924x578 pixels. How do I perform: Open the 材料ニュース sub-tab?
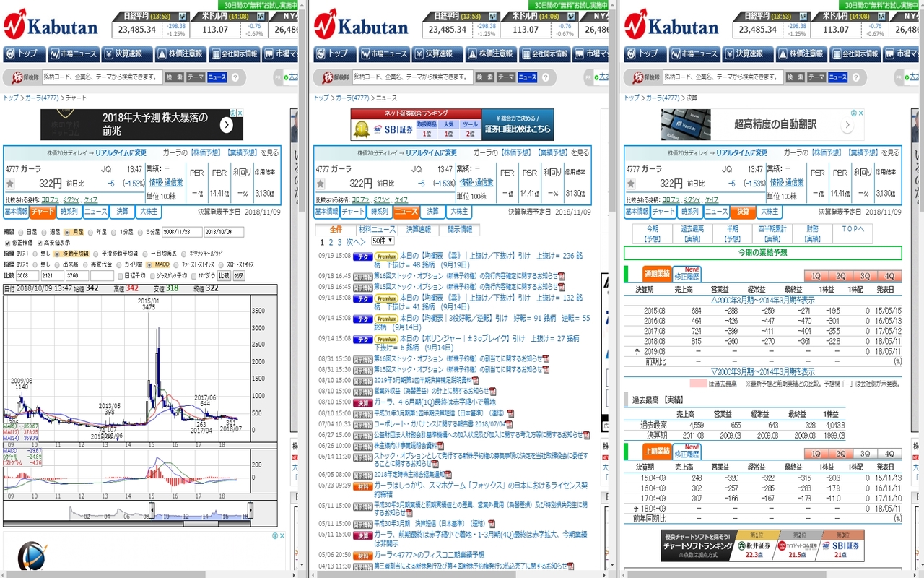tap(377, 229)
